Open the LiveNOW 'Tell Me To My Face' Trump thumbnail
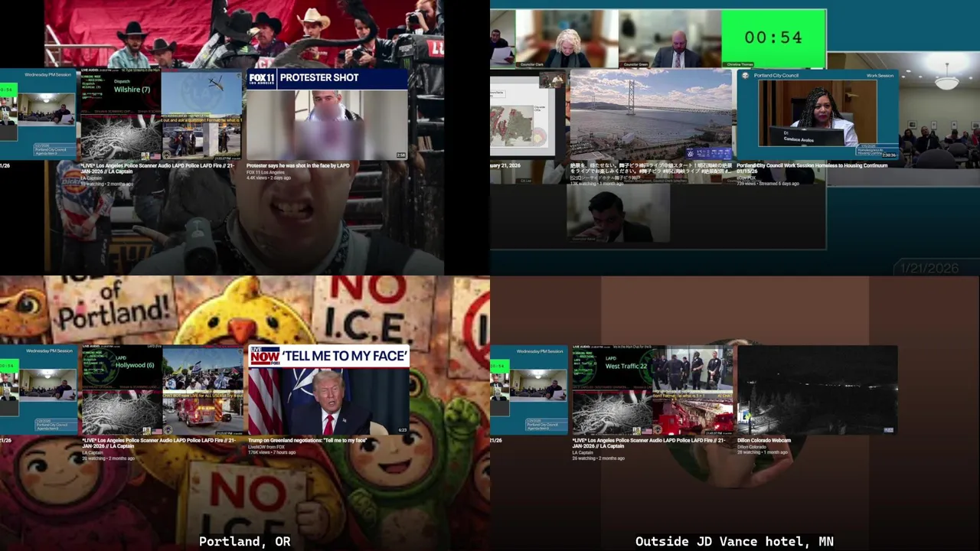This screenshot has height=551, width=980. click(x=328, y=390)
